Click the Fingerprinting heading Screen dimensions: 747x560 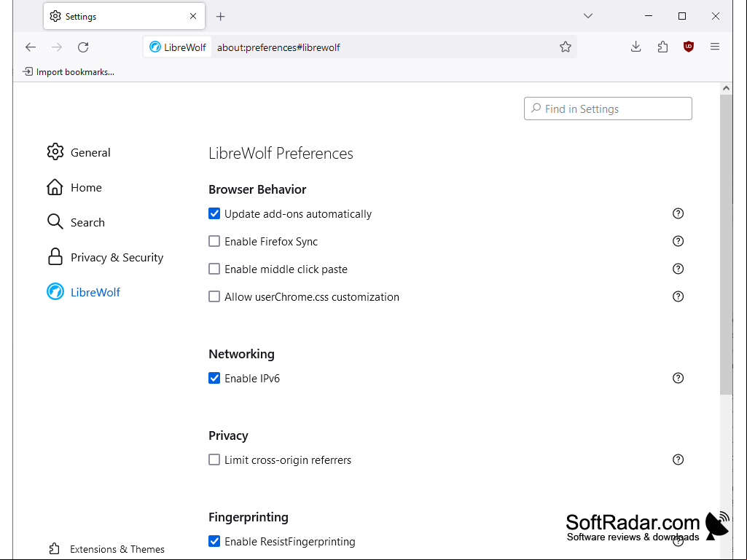249,517
